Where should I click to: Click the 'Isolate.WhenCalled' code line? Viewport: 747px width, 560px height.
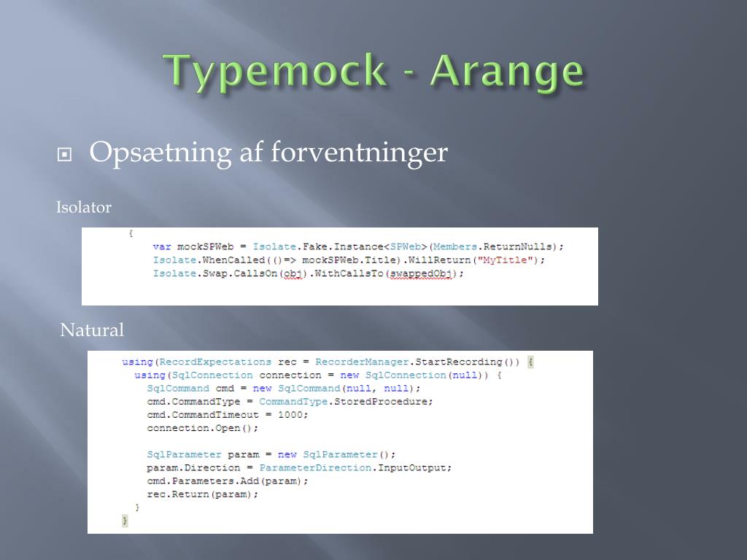(348, 260)
